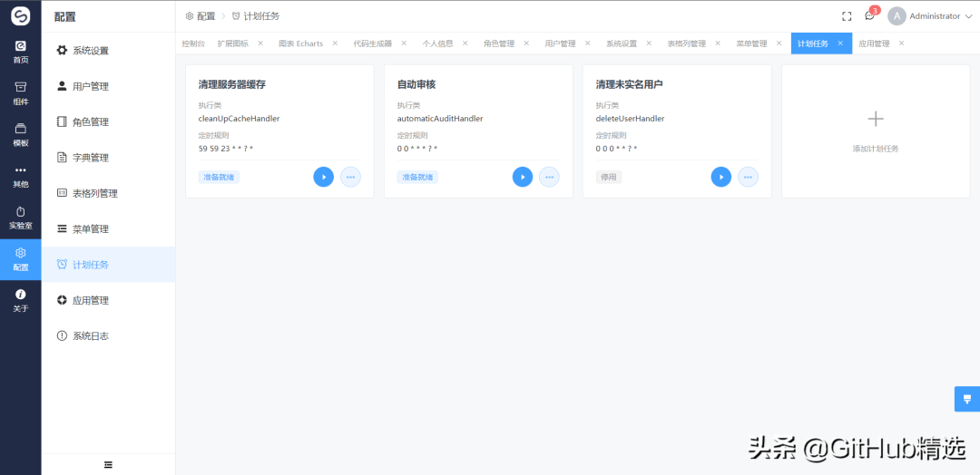The height and width of the screenshot is (475, 980).
Task: Open more options for 清理服务器缓存
Action: pyautogui.click(x=350, y=177)
